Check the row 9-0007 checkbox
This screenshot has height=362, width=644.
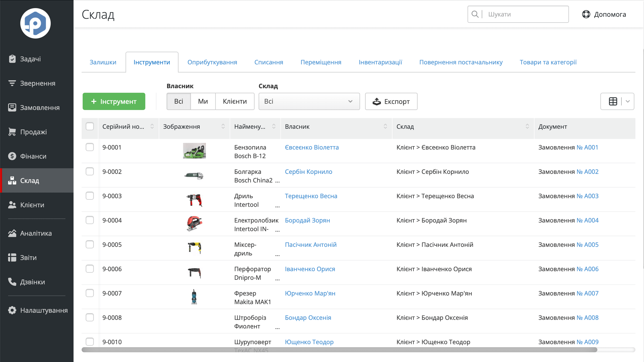pyautogui.click(x=90, y=293)
